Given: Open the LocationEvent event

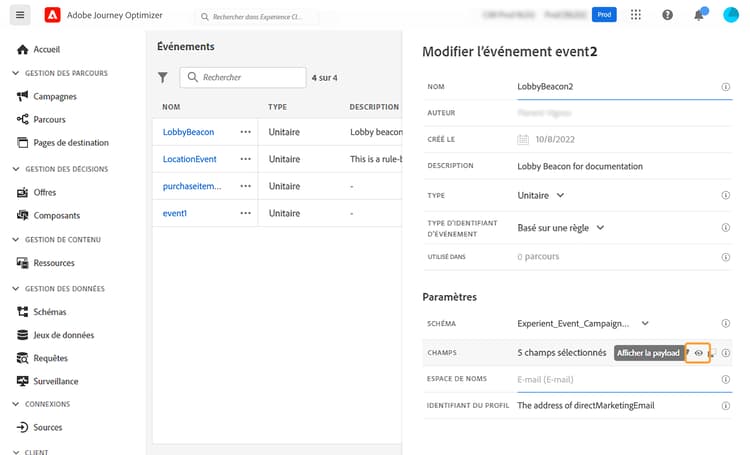Looking at the screenshot, I should (189, 159).
